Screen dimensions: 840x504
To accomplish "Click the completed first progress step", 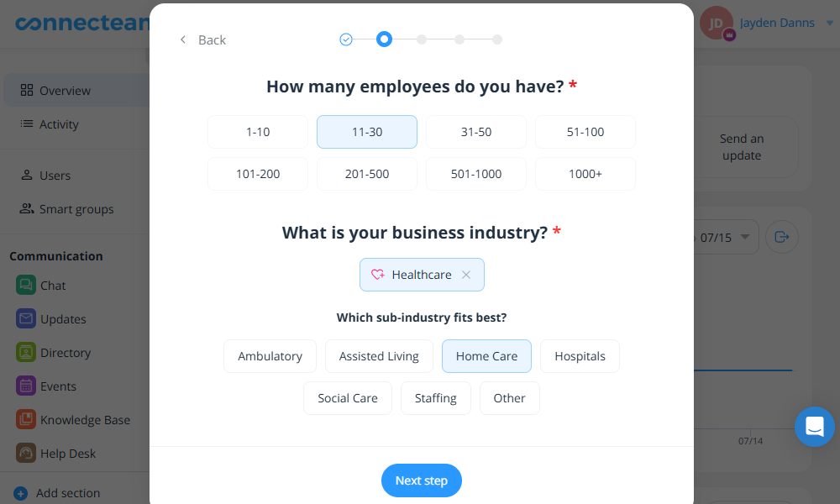I will (x=346, y=39).
